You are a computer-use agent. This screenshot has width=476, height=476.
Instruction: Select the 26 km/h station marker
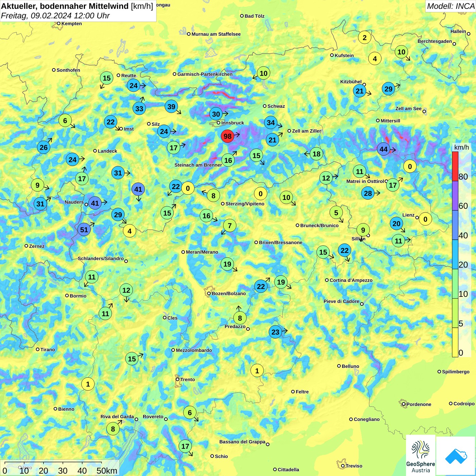[x=44, y=148]
